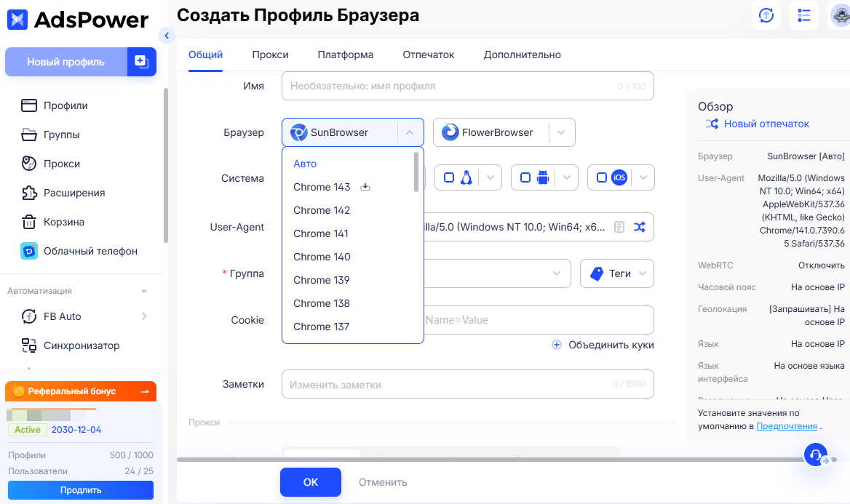Open the Предпочтения link
The height and width of the screenshot is (504, 850).
pos(787,426)
